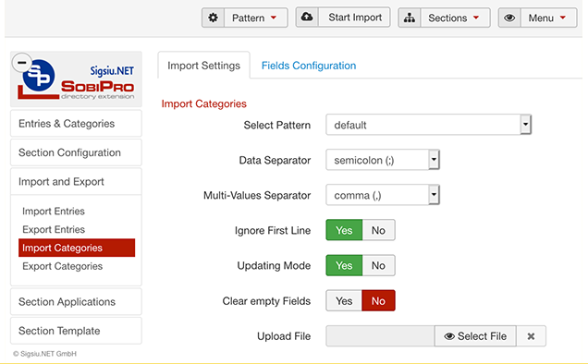Open the Sections dropdown menu
Viewport: 588px width, 364px height.
455,18
